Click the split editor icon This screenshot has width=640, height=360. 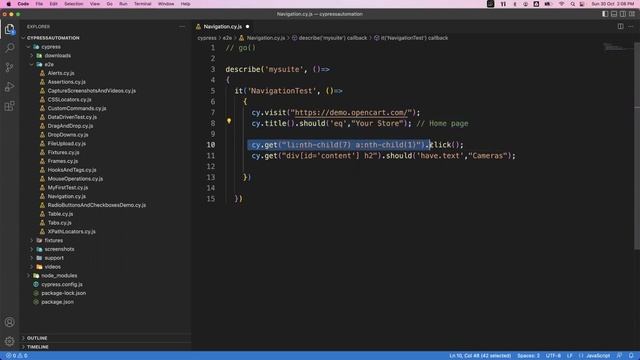pos(620,26)
